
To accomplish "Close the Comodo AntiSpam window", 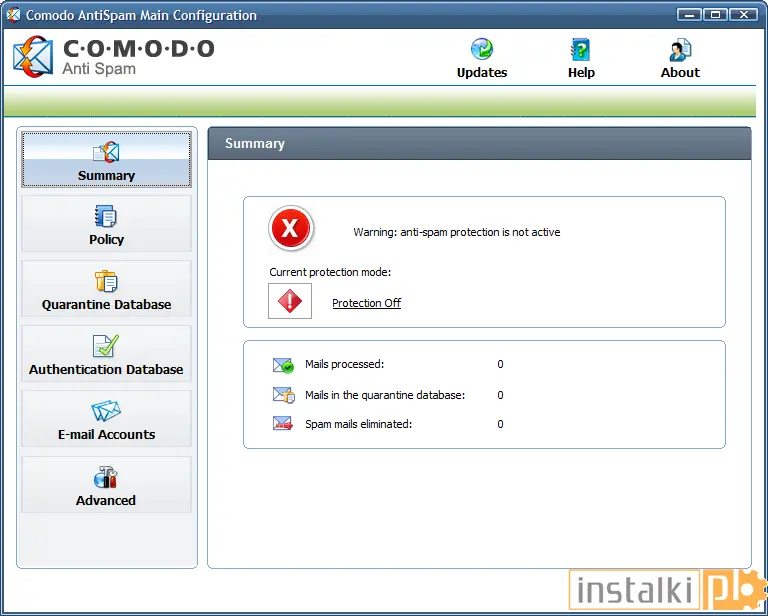I will 744,15.
